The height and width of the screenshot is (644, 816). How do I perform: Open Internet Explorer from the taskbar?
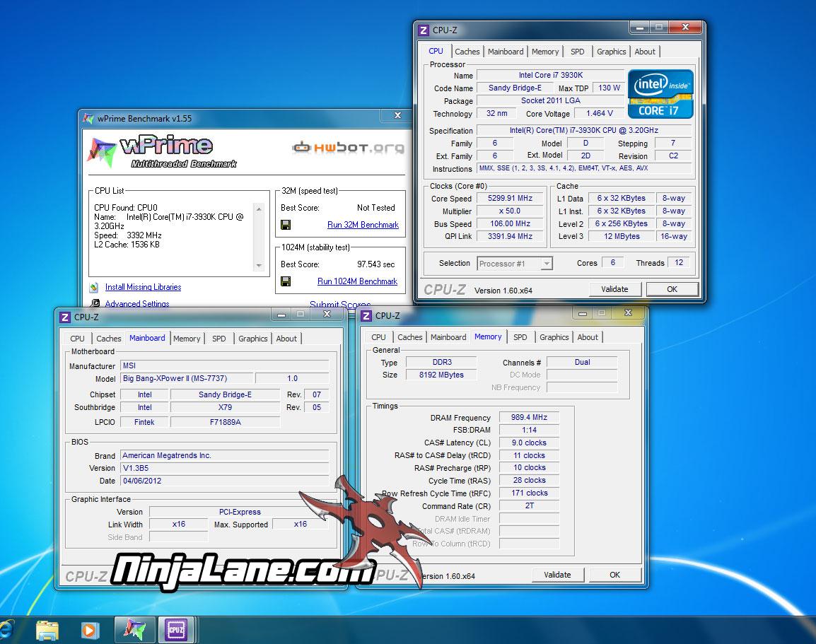tap(5, 630)
